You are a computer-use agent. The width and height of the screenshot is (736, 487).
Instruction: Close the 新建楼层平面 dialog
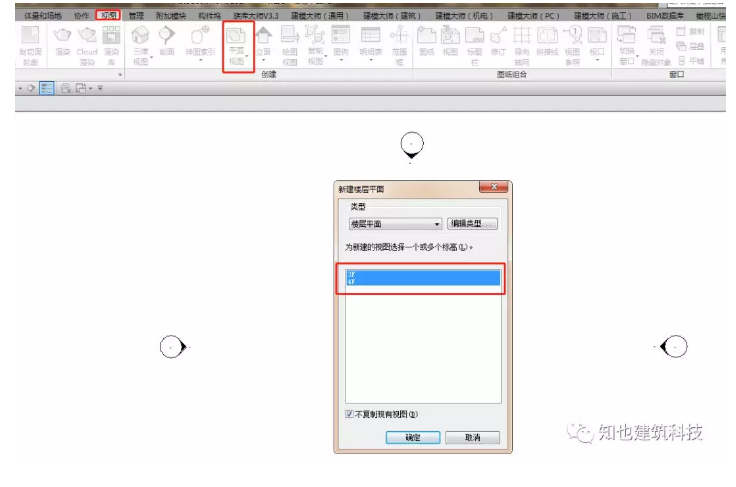[x=494, y=187]
